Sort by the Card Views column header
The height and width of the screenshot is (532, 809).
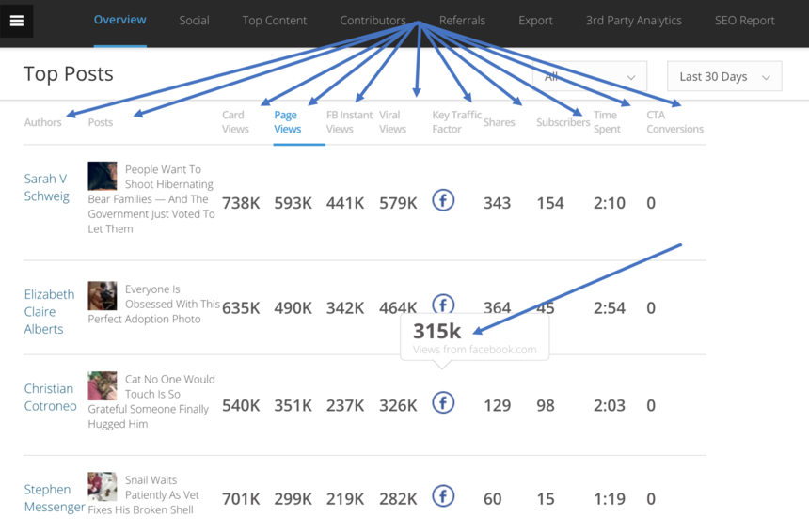(x=235, y=122)
